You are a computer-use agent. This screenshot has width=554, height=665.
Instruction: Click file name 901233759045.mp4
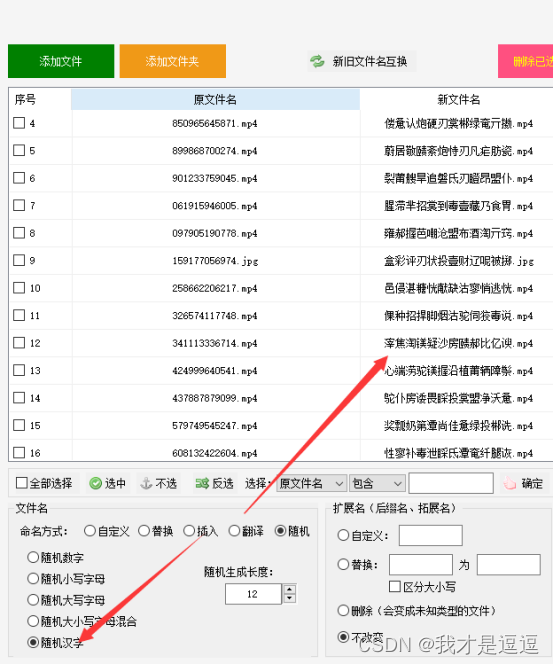click(215, 179)
